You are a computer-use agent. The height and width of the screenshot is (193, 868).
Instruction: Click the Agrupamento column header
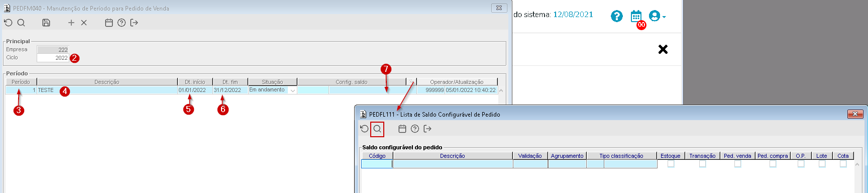567,156
